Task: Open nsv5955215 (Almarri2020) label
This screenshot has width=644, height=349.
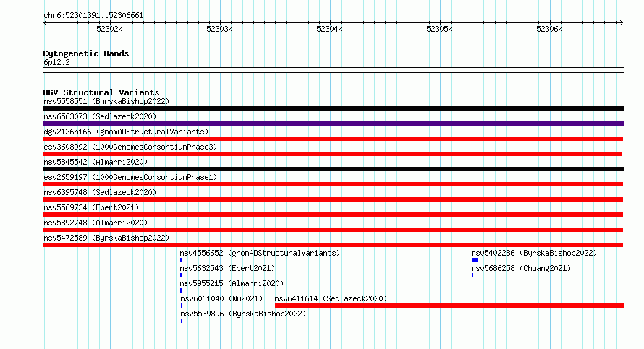Action: click(x=232, y=283)
